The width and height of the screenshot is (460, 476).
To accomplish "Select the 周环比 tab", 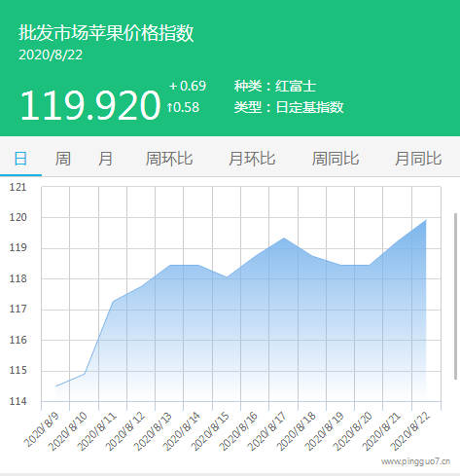I will click(169, 159).
